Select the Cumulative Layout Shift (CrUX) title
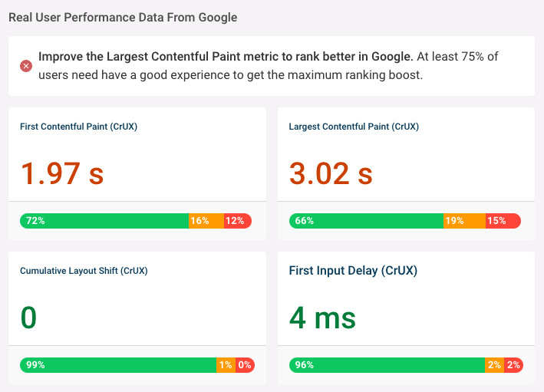Viewport: 544px width, 392px height. point(84,271)
